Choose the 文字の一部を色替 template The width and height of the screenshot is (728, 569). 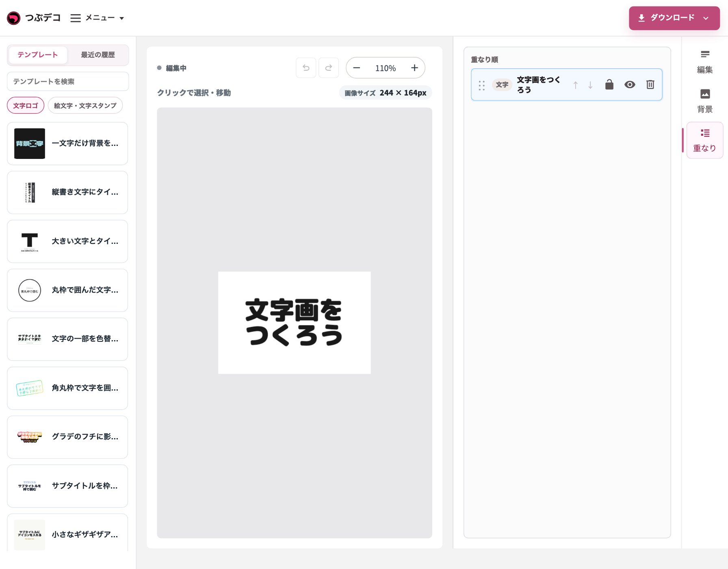click(67, 339)
